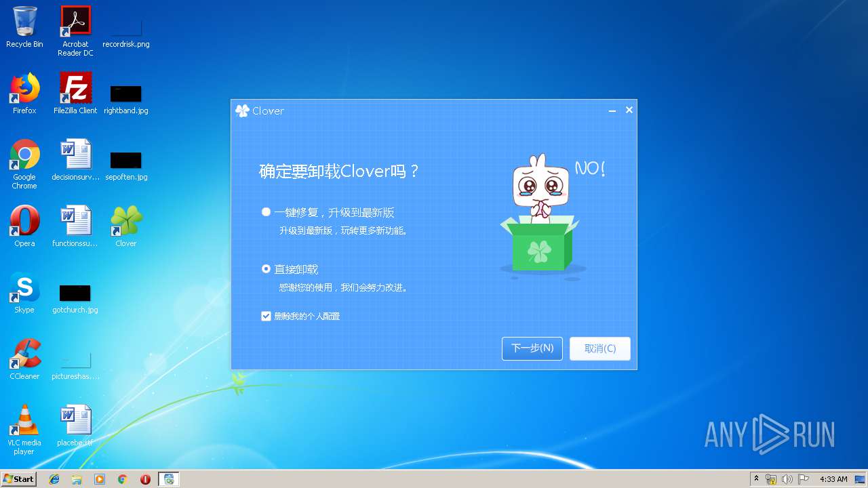Open the Google Chrome desktop shortcut
868x488 pixels.
tap(24, 164)
